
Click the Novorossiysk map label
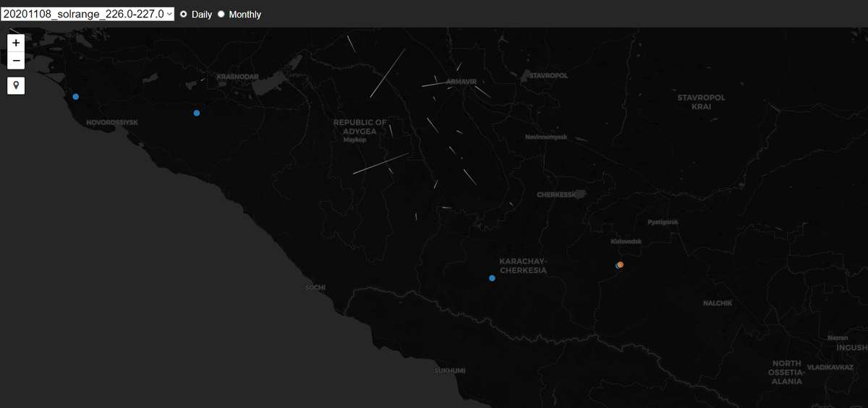point(112,122)
